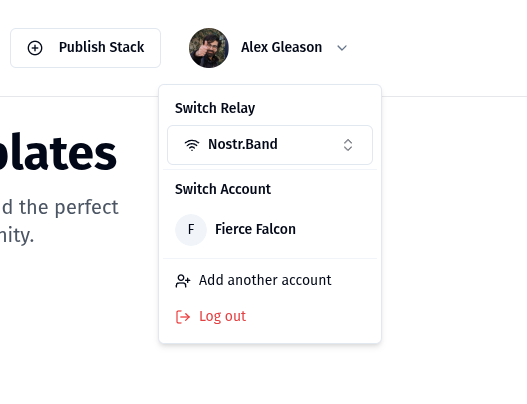
Task: Click the subtitle fragment ending 'nity.'
Action: 17,235
